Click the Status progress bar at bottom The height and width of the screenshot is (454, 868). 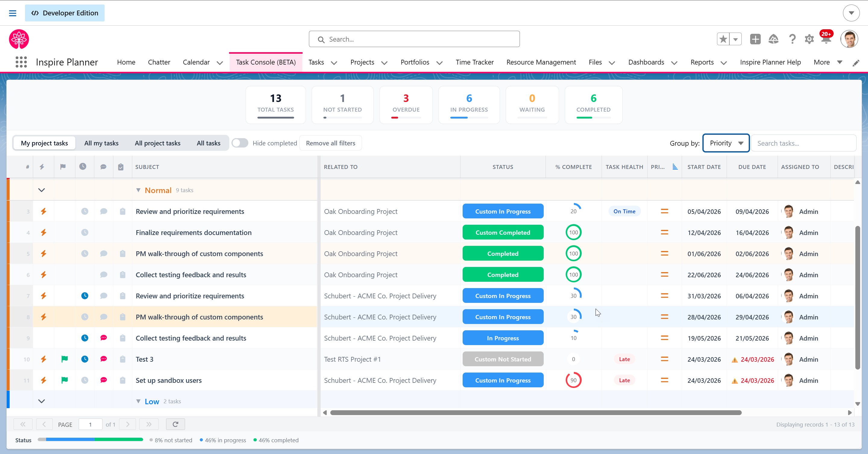coord(90,440)
